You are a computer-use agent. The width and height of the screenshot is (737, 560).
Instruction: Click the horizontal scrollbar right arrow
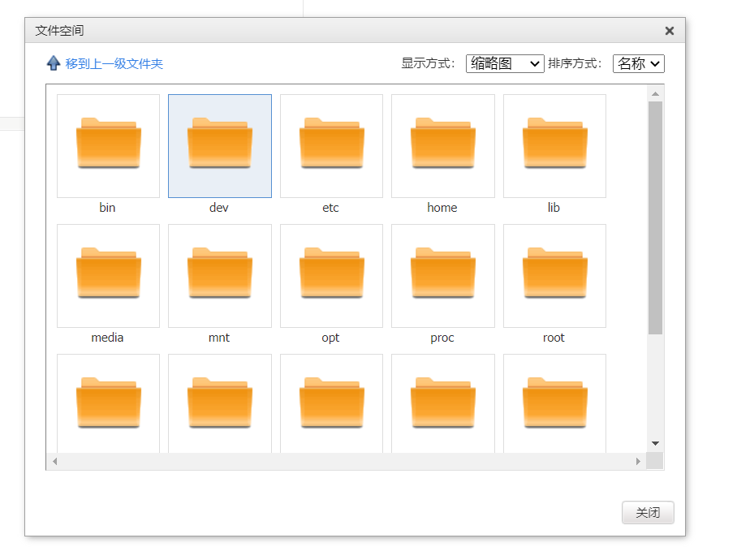638,461
